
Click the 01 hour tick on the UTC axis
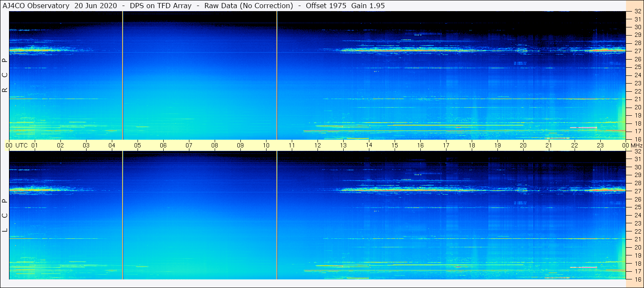(x=35, y=145)
